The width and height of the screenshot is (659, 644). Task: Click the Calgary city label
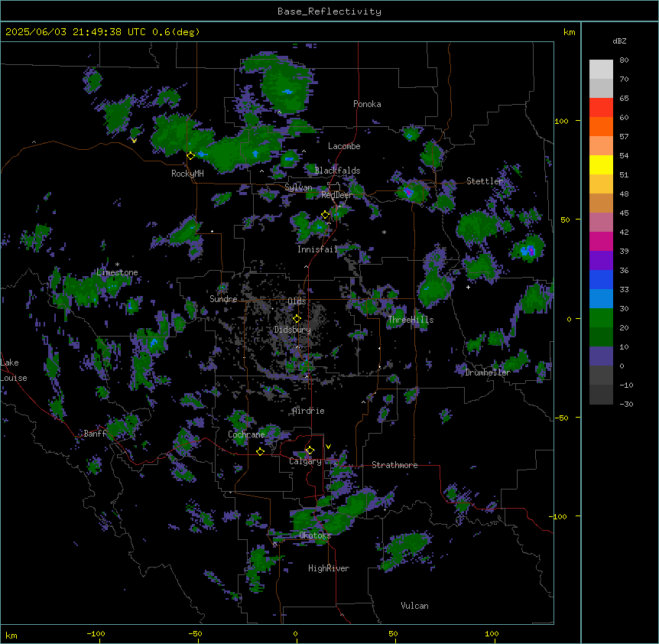click(305, 461)
